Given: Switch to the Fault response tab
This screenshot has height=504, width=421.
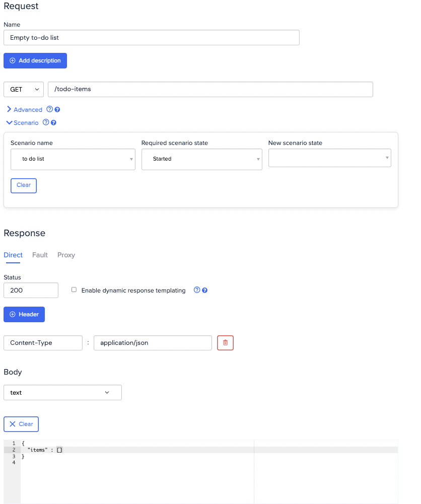Looking at the screenshot, I should (40, 255).
